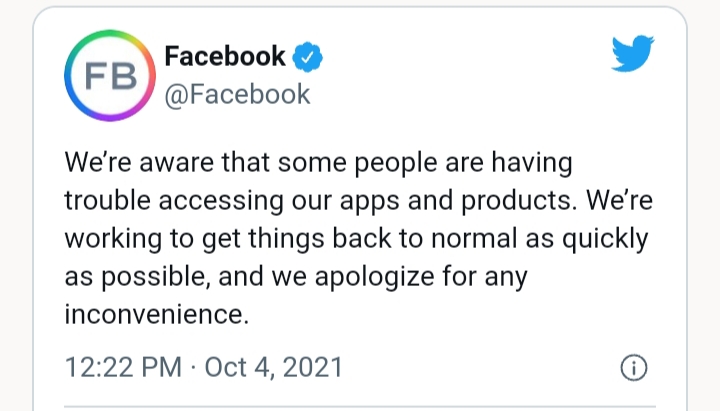The height and width of the screenshot is (411, 720).
Task: Click the 12:22 PM timestamp
Action: [121, 368]
